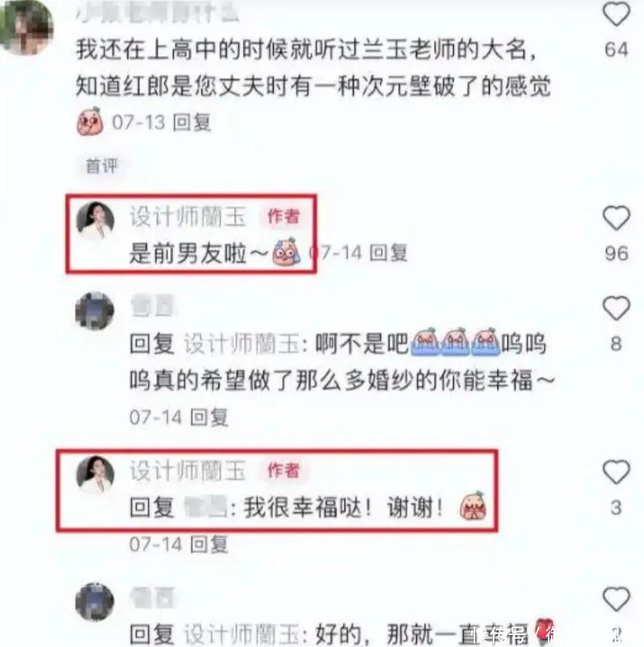Like the '啊不是吧' reply with 8 likes

[x=616, y=308]
